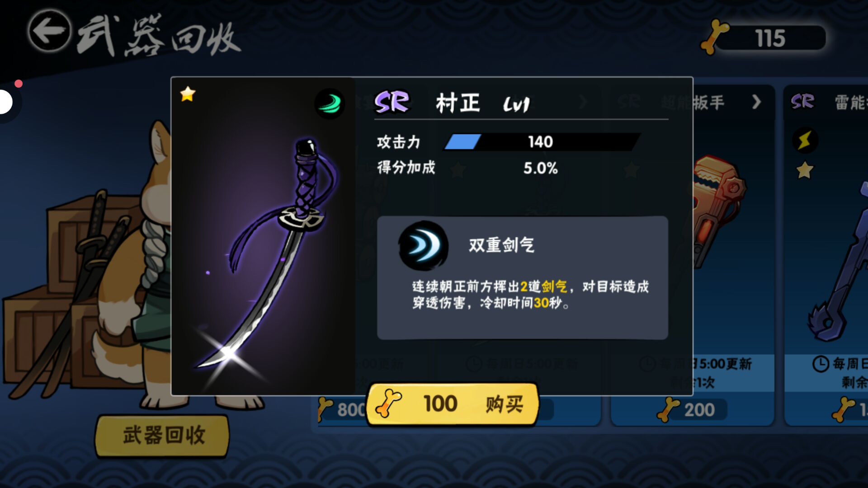The height and width of the screenshot is (488, 868).
Task: Select the 200 bone price on wrench card
Action: 692,410
